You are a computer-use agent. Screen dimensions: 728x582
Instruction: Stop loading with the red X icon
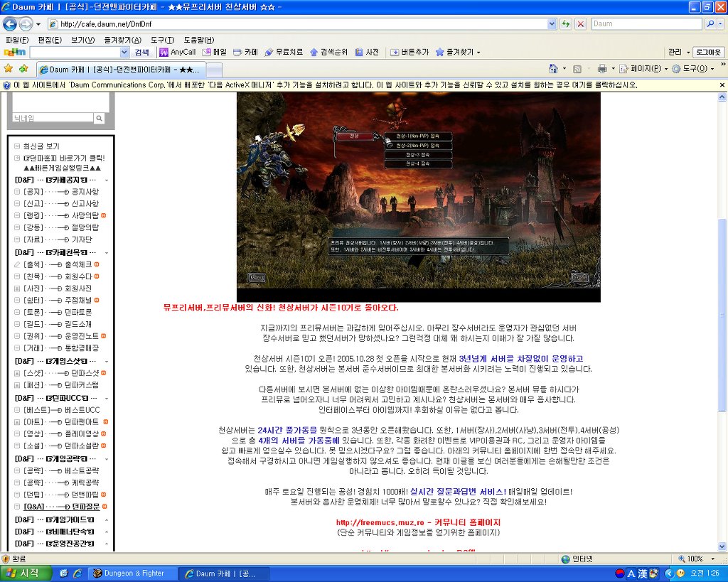[580, 23]
